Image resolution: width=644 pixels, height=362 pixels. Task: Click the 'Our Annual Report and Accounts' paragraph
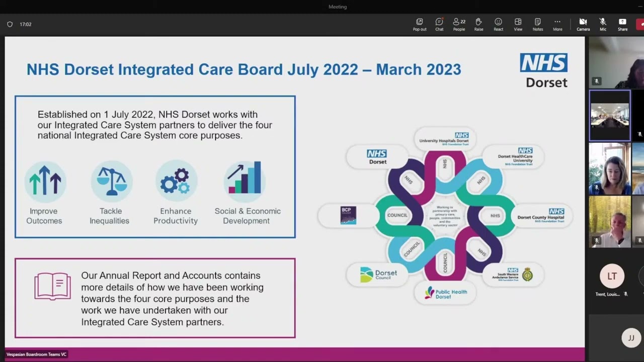click(x=173, y=299)
